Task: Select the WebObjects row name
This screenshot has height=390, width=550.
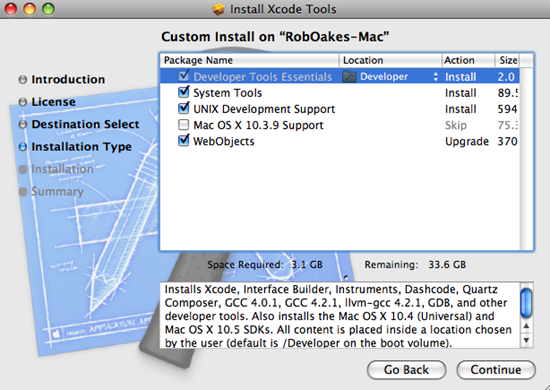Action: point(224,141)
